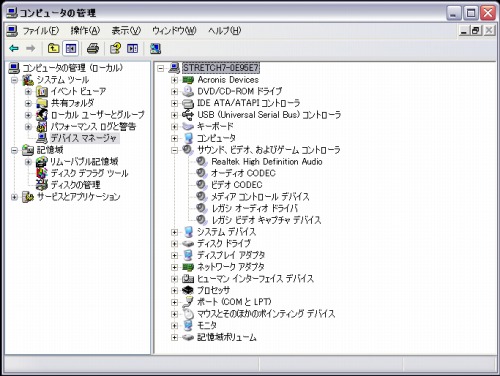Click the ディスク デフラグ ツール icon
The image size is (500, 376).
[x=42, y=173]
